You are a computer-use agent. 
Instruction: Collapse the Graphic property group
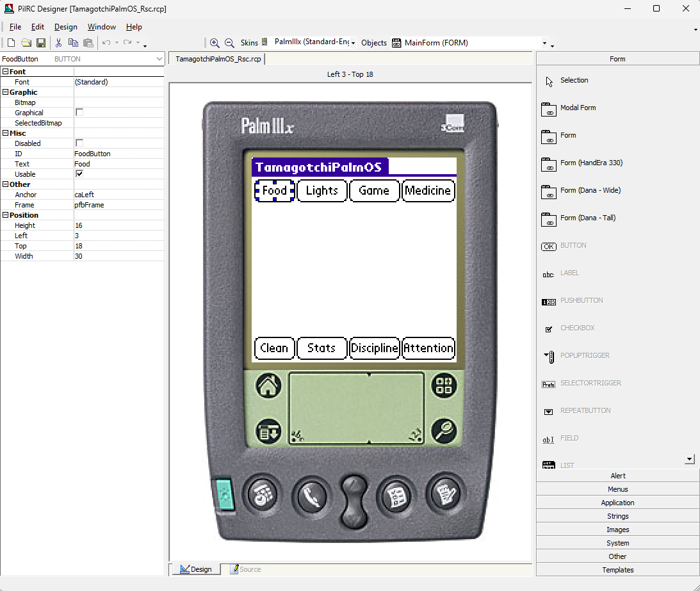(x=5, y=92)
